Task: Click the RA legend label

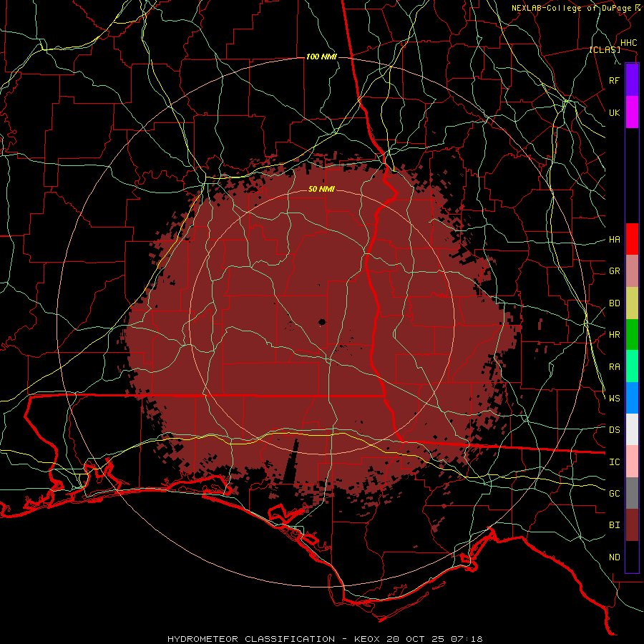Action: pos(615,367)
